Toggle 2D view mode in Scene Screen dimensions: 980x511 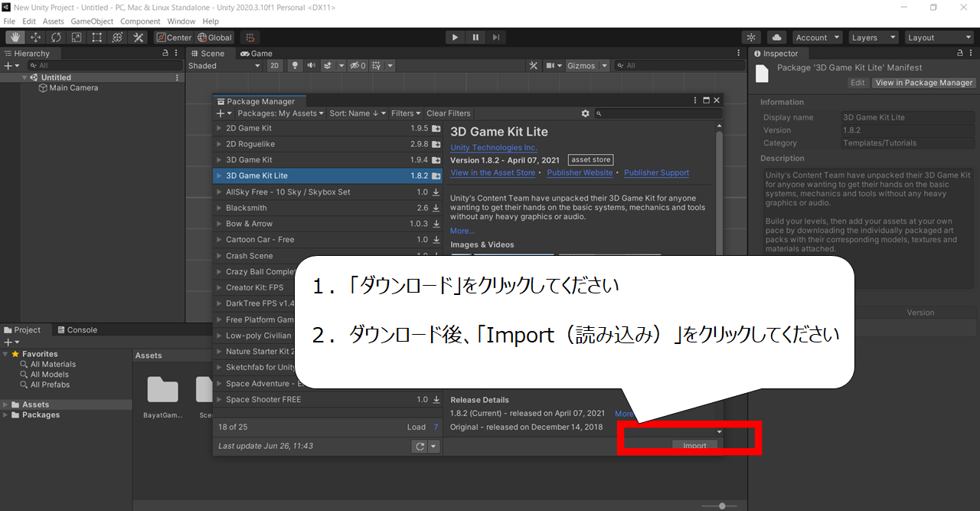(275, 66)
